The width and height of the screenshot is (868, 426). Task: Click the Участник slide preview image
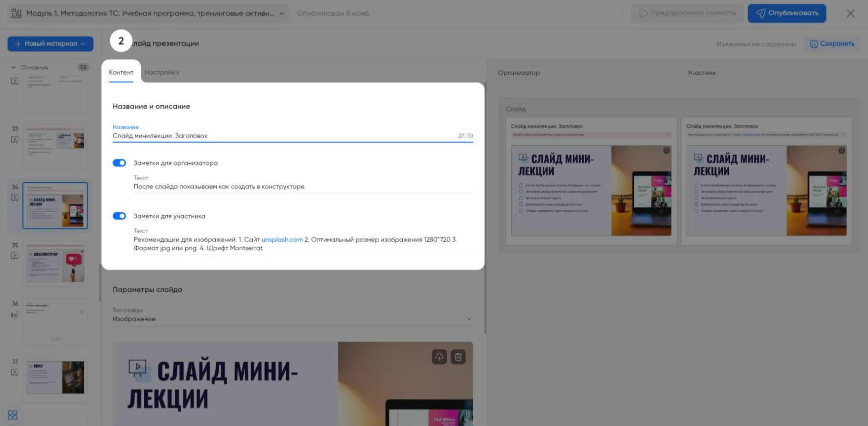(x=767, y=190)
